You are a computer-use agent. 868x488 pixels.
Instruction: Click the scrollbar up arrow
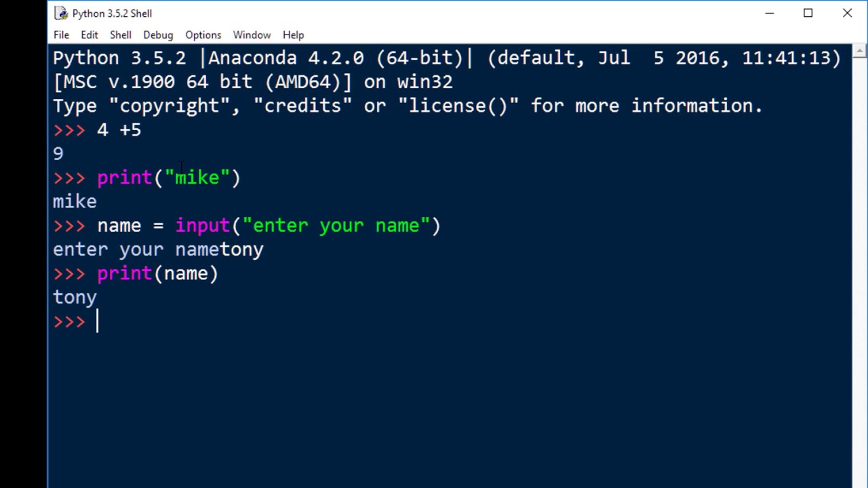pyautogui.click(x=860, y=52)
